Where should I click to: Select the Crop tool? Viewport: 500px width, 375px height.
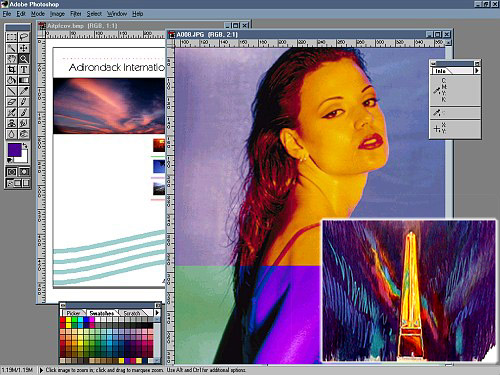(12, 69)
